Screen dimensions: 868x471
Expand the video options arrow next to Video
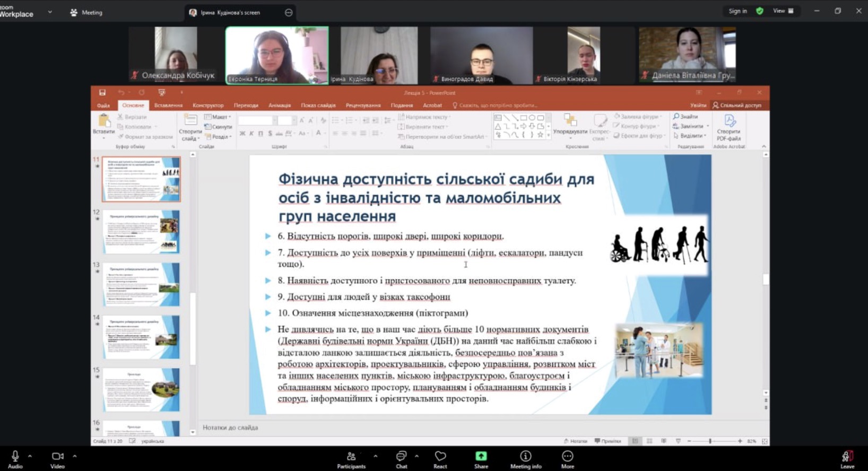coord(75,456)
